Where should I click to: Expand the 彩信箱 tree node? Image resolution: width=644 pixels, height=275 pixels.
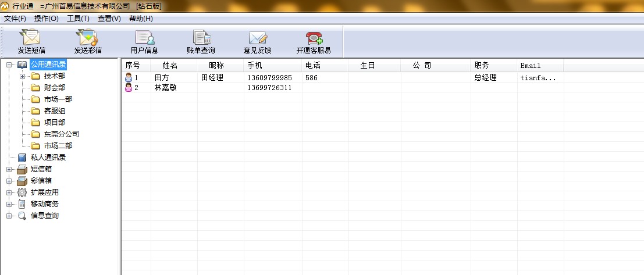(9, 181)
